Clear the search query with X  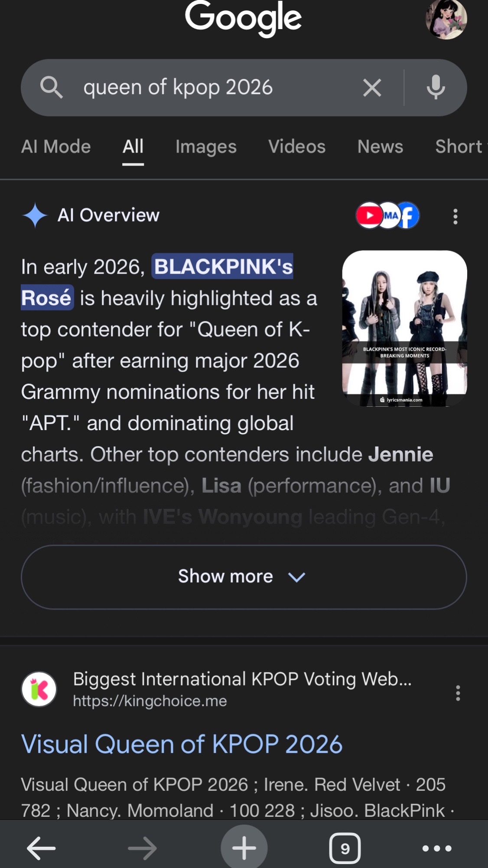[372, 88]
